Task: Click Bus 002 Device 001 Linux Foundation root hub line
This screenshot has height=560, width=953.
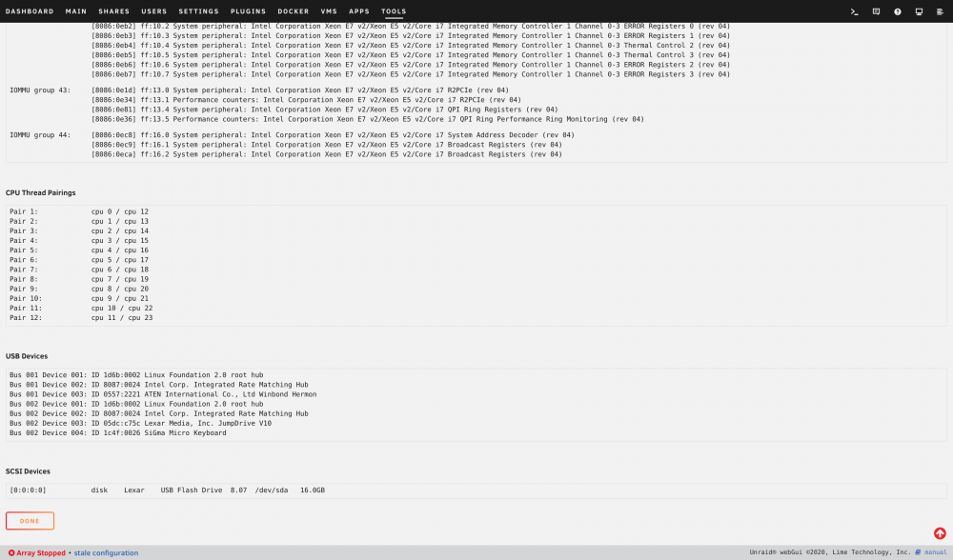Action: click(136, 404)
